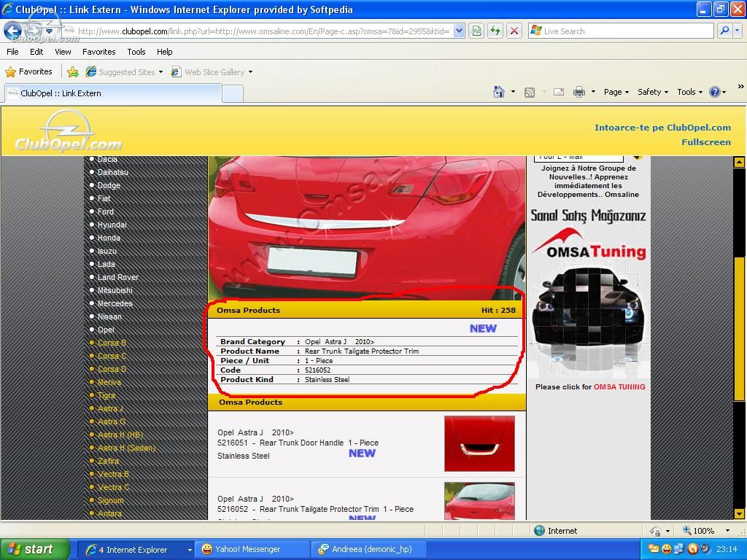Open the address bar history dropdown
The image size is (747, 560).
point(459,31)
